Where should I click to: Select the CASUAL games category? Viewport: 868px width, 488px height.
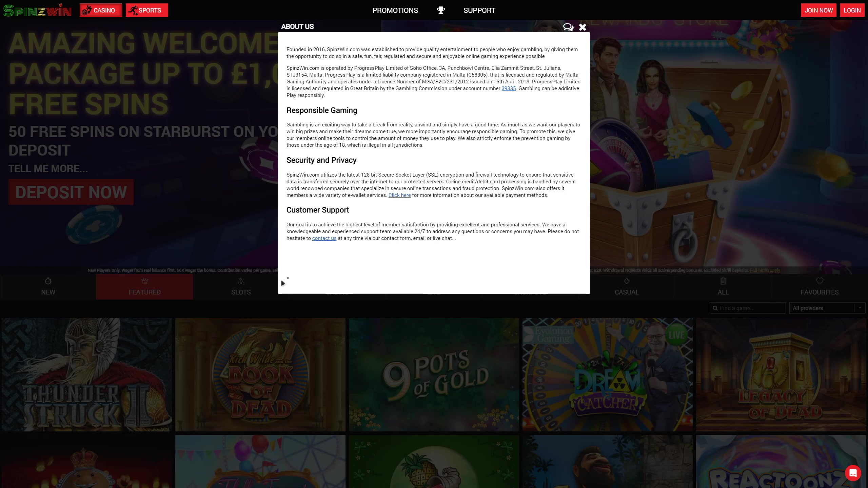(x=626, y=287)
